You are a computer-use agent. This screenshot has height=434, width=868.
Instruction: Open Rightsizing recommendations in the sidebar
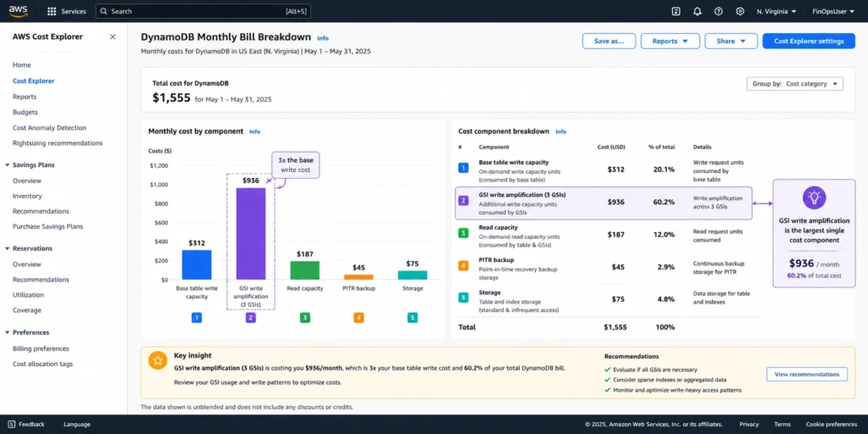tap(58, 142)
